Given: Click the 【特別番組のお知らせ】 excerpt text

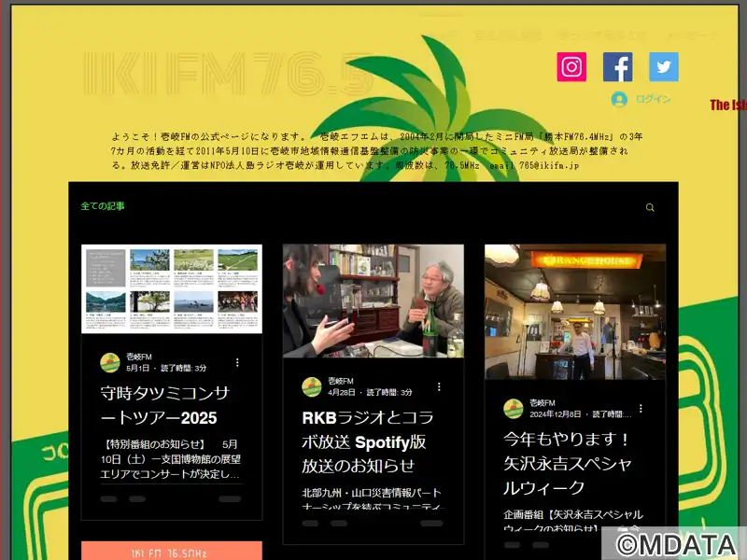Looking at the screenshot, I should (x=171, y=459).
